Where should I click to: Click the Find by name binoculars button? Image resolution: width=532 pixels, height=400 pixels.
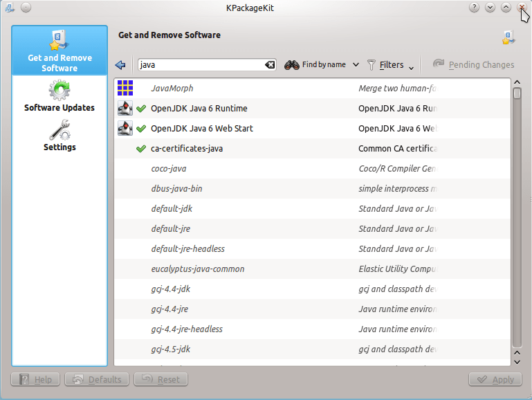click(315, 65)
